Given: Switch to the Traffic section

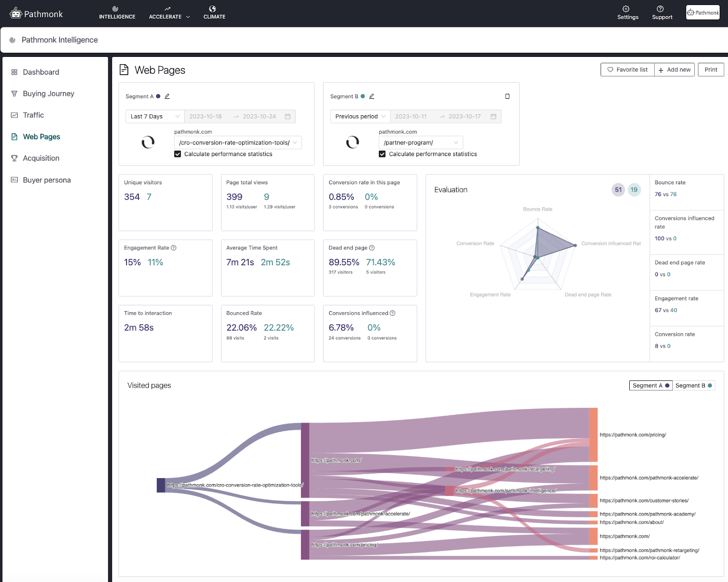Looking at the screenshot, I should click(x=34, y=115).
